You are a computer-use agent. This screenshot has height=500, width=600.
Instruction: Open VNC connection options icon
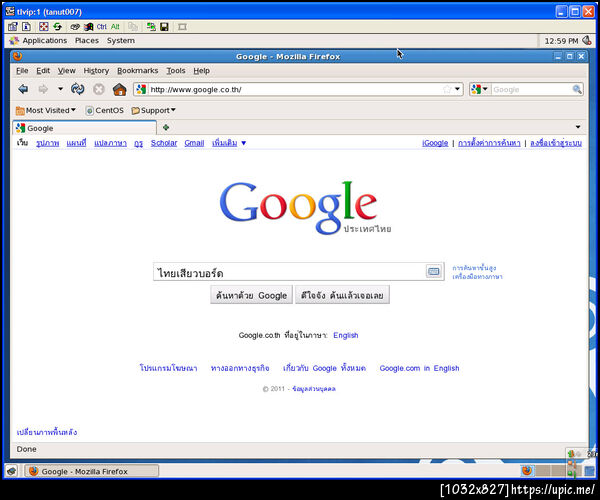pyautogui.click(x=13, y=27)
